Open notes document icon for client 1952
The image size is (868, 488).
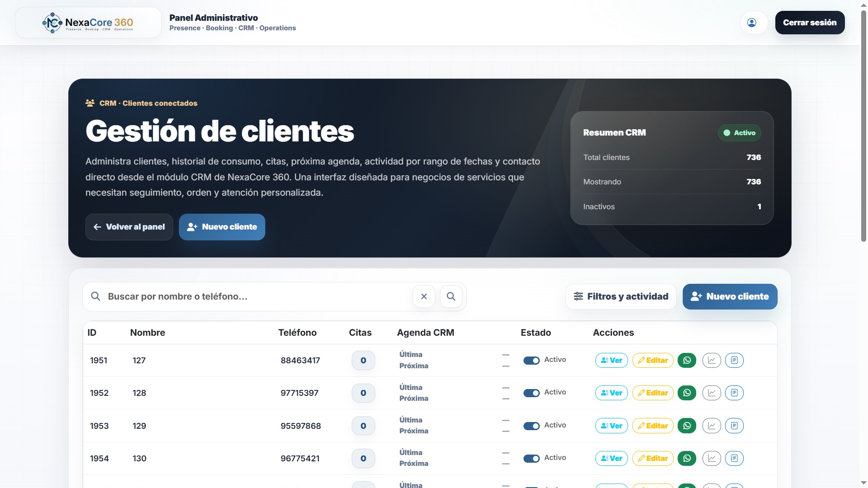click(x=734, y=393)
